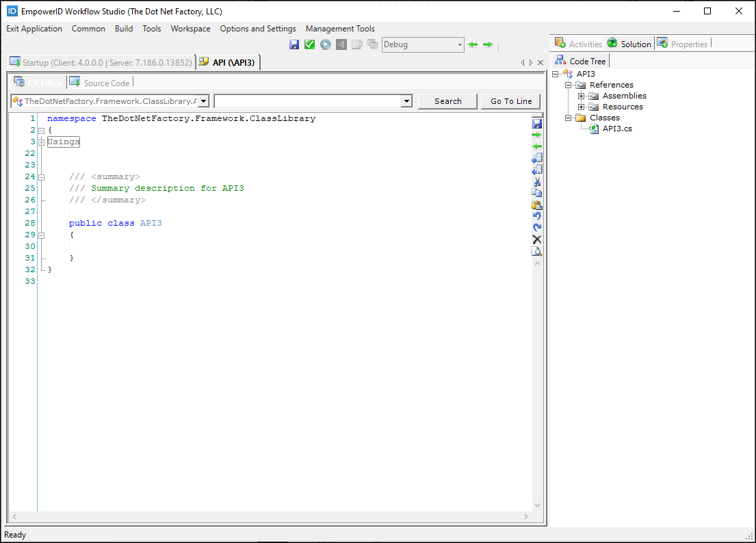756x543 pixels.
Task: Click the Search button
Action: tap(447, 101)
